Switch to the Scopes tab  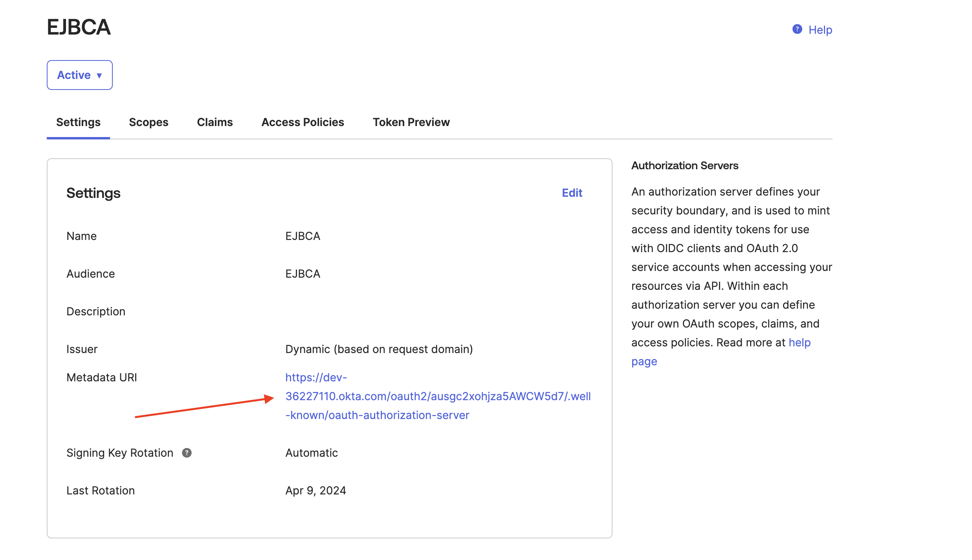[149, 122]
